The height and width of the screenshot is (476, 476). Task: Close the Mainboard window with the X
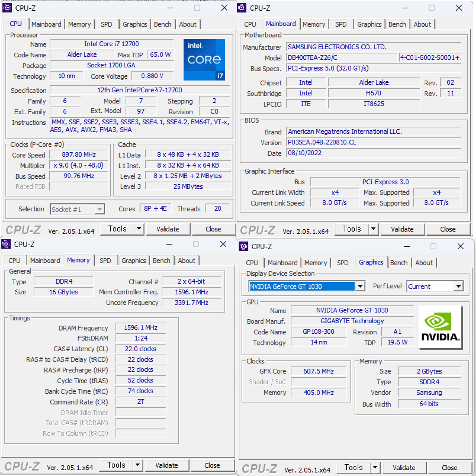pyautogui.click(x=459, y=8)
